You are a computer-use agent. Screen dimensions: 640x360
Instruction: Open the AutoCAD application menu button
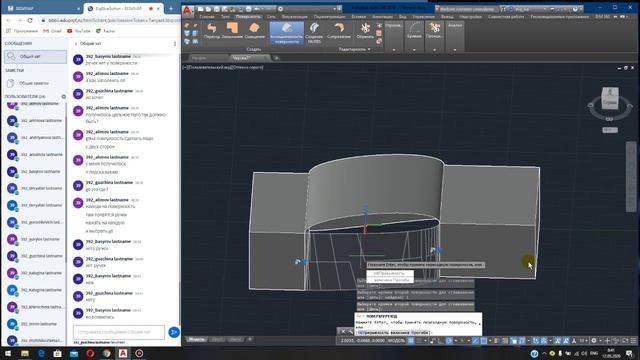tap(187, 11)
